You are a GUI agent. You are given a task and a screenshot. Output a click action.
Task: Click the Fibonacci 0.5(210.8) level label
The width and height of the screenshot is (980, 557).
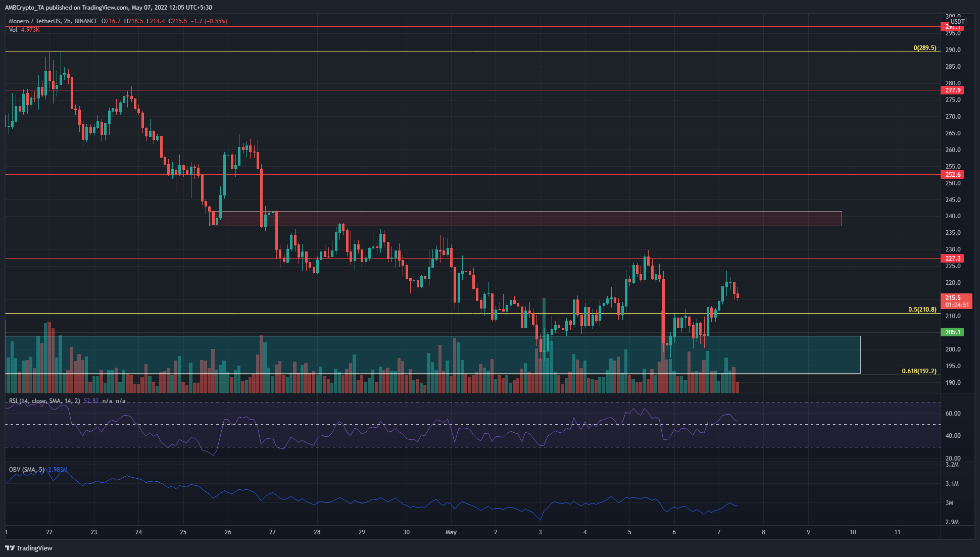[x=922, y=310]
